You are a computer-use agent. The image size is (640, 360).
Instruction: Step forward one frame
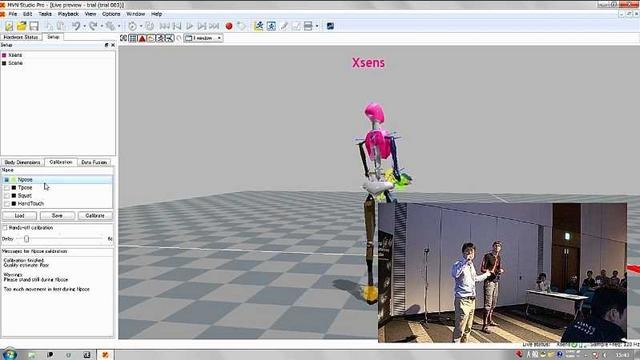tap(202, 26)
